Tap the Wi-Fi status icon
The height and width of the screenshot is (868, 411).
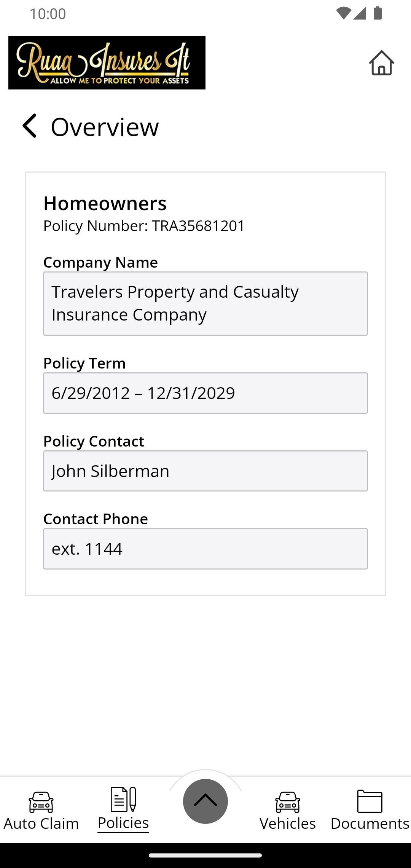click(x=343, y=13)
